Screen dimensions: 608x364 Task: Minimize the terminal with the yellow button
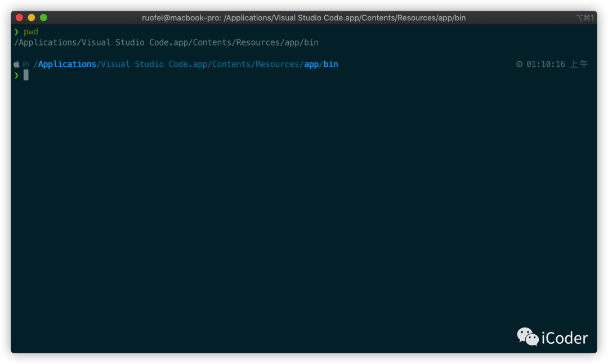(x=32, y=17)
